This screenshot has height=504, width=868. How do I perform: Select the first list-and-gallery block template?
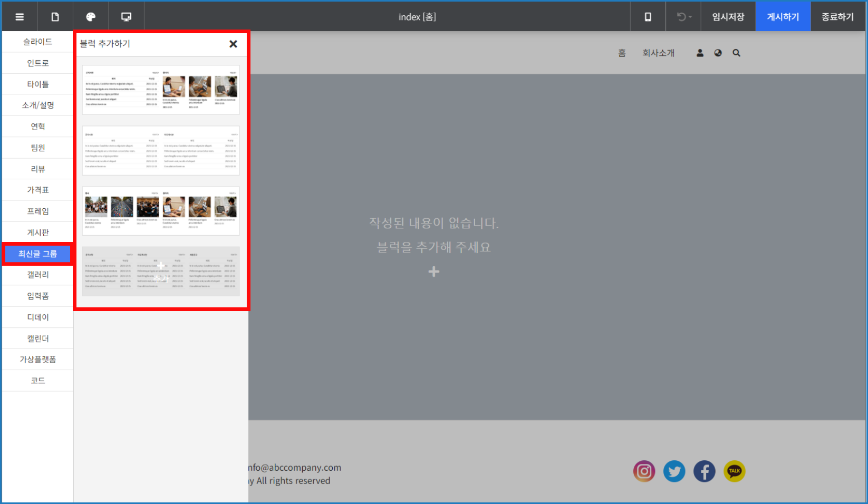[x=161, y=90]
